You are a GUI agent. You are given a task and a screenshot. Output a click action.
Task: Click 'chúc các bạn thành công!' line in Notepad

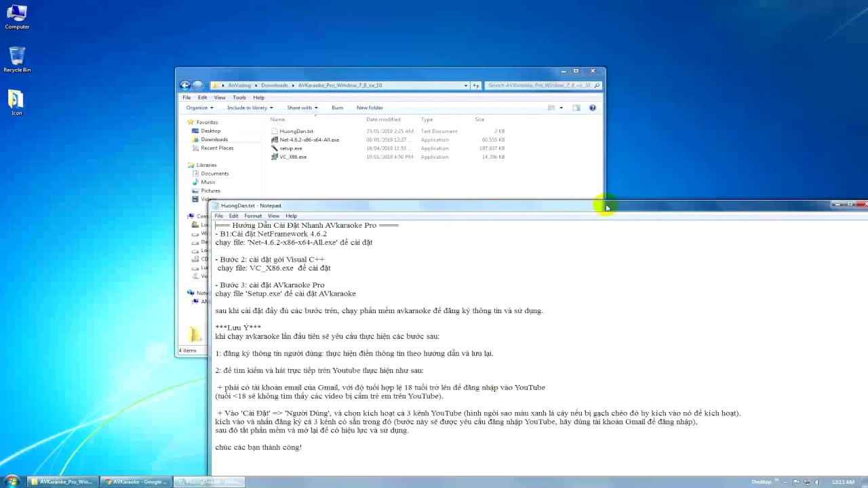coord(258,447)
